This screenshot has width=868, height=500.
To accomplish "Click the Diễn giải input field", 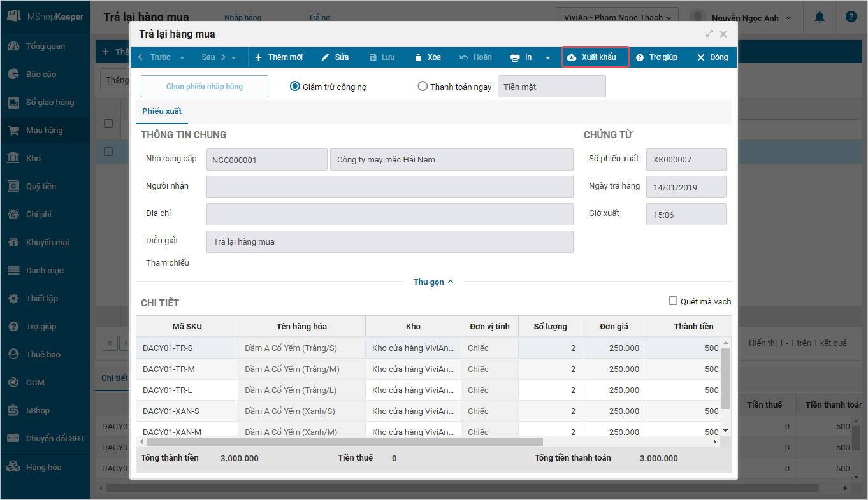I will 389,242.
